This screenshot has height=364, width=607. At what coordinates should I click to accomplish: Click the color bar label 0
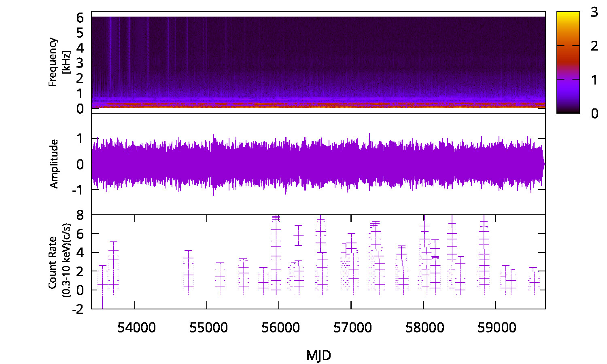coord(594,113)
